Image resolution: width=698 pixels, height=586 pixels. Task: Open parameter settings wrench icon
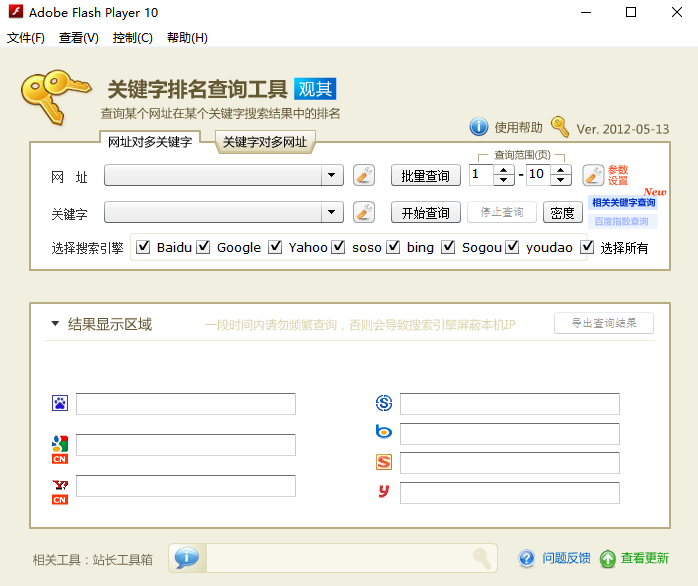tap(593, 175)
